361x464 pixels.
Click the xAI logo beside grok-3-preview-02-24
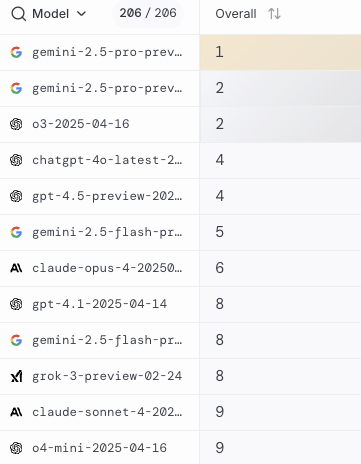16,376
